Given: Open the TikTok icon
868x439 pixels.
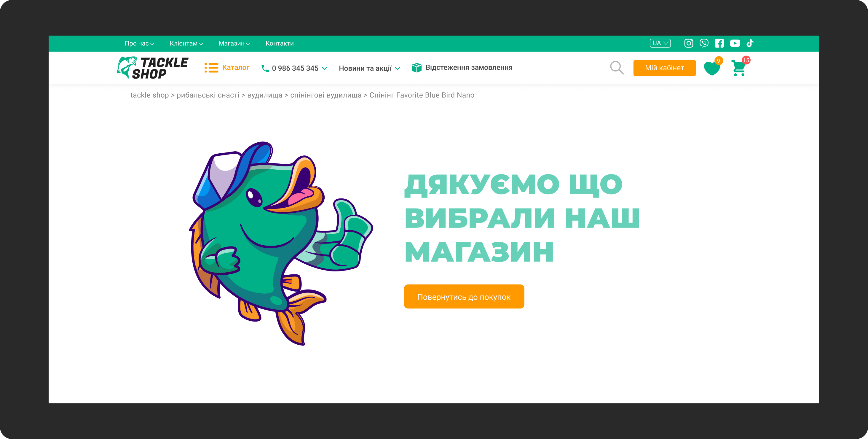Looking at the screenshot, I should [x=750, y=43].
